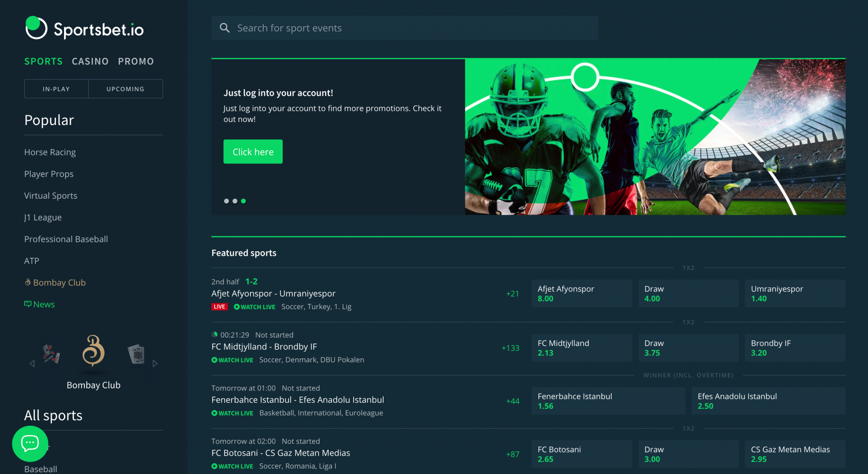Open Professional Baseball in Popular
The image size is (868, 474).
66,239
